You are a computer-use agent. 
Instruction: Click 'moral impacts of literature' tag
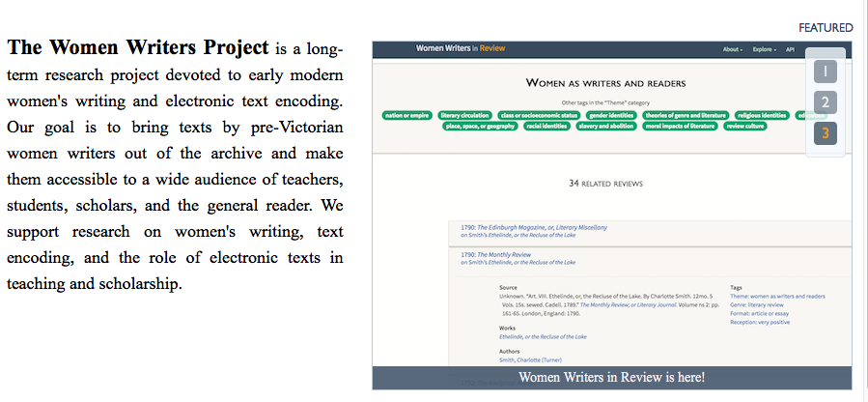[680, 127]
